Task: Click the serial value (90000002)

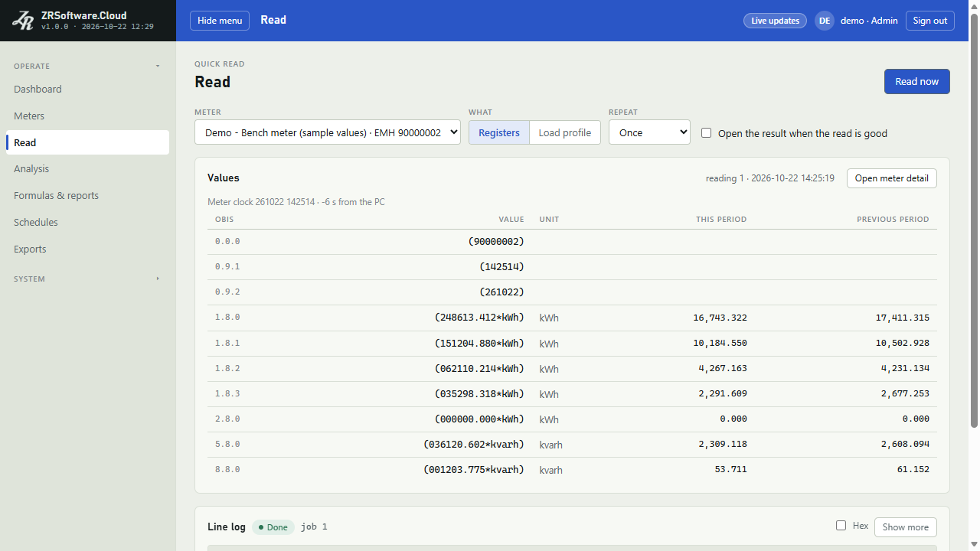Action: click(496, 242)
